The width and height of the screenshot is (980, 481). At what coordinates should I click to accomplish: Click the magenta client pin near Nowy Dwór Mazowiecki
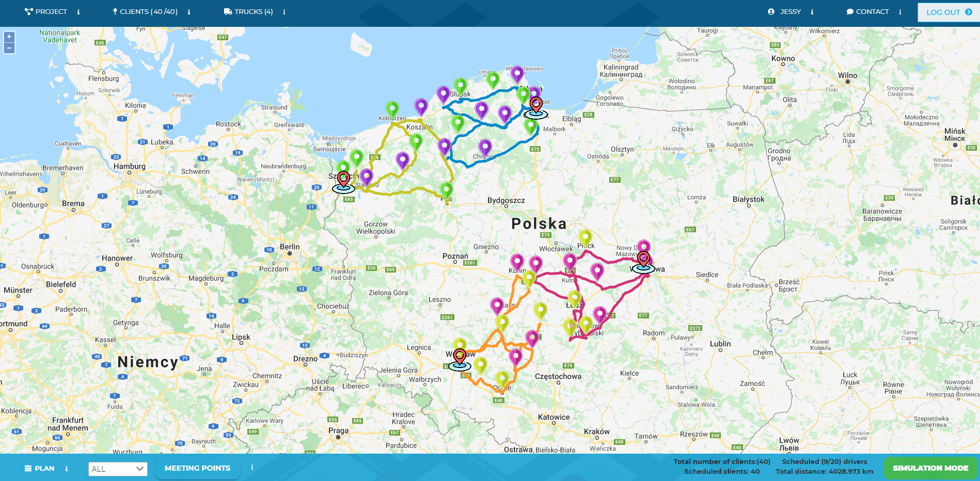click(644, 246)
